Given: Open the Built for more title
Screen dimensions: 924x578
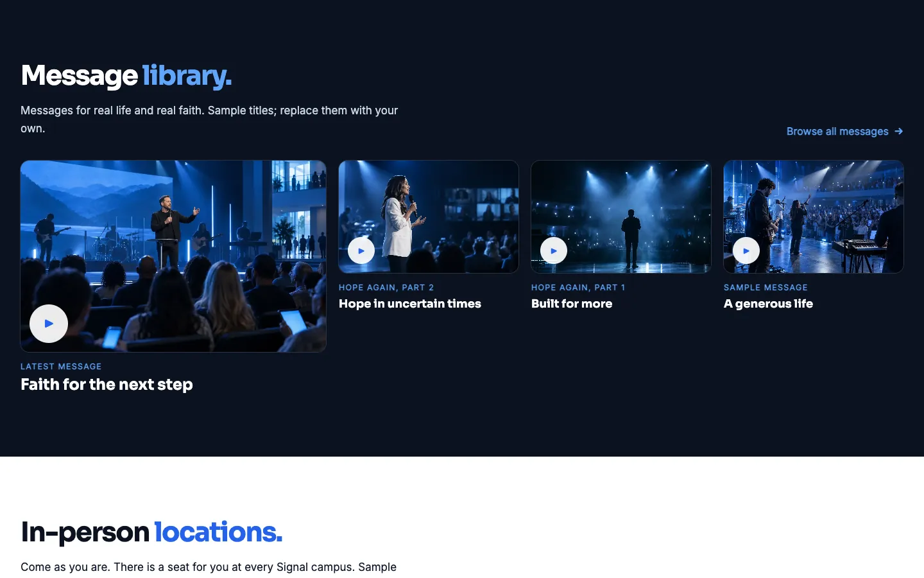Looking at the screenshot, I should click(572, 304).
